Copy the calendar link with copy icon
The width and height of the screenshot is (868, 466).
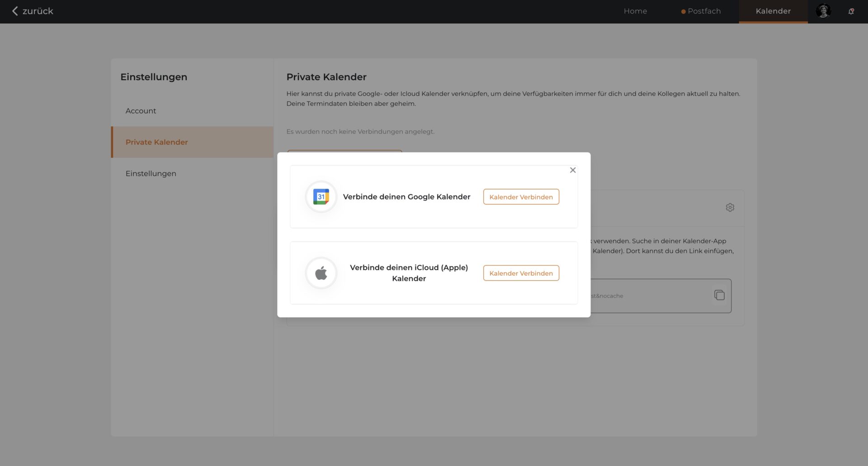[x=719, y=295]
